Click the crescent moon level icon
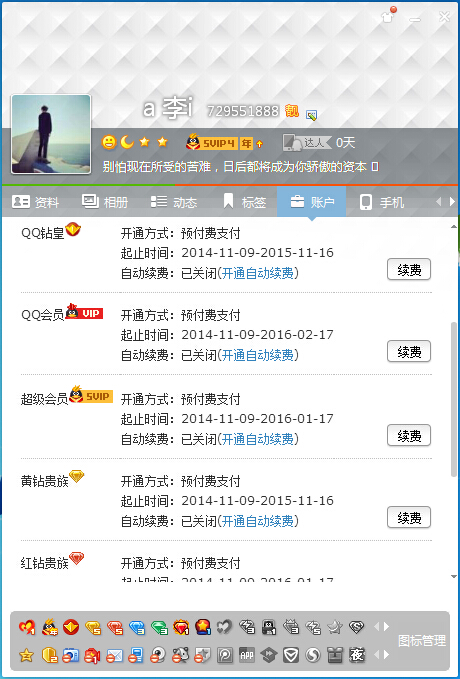This screenshot has height=679, width=460. click(x=127, y=142)
